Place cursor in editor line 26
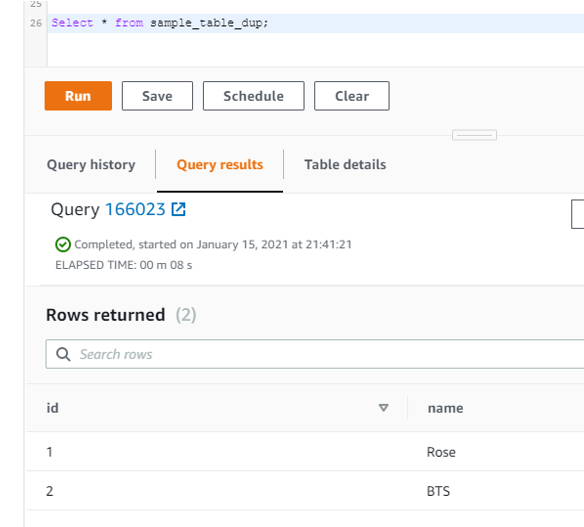 (x=316, y=23)
